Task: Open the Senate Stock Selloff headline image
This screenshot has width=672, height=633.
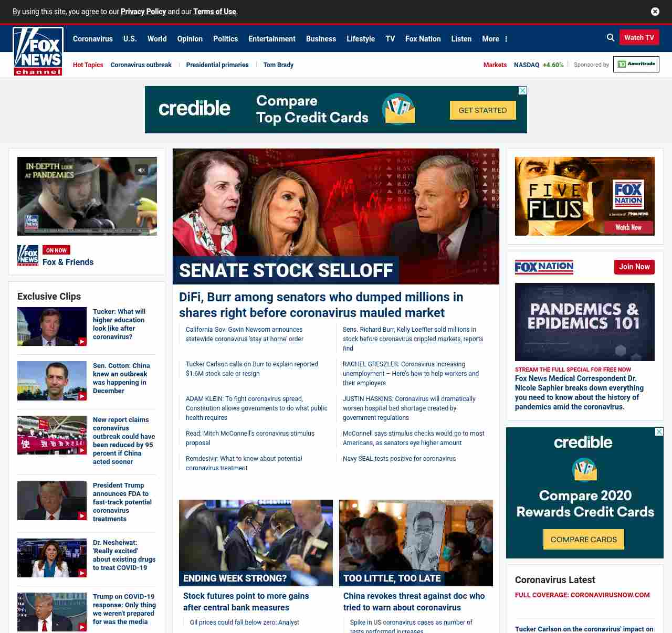Action: point(335,216)
